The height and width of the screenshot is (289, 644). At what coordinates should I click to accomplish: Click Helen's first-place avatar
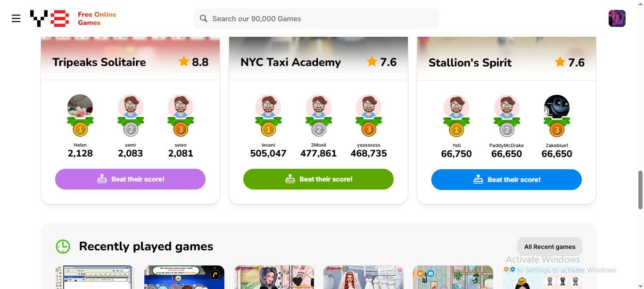[80, 107]
